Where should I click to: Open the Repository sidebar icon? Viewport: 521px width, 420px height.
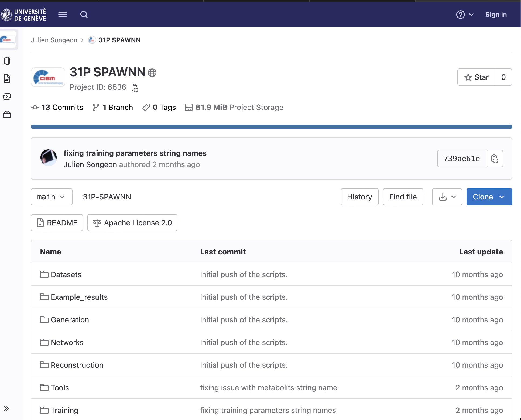click(x=7, y=79)
